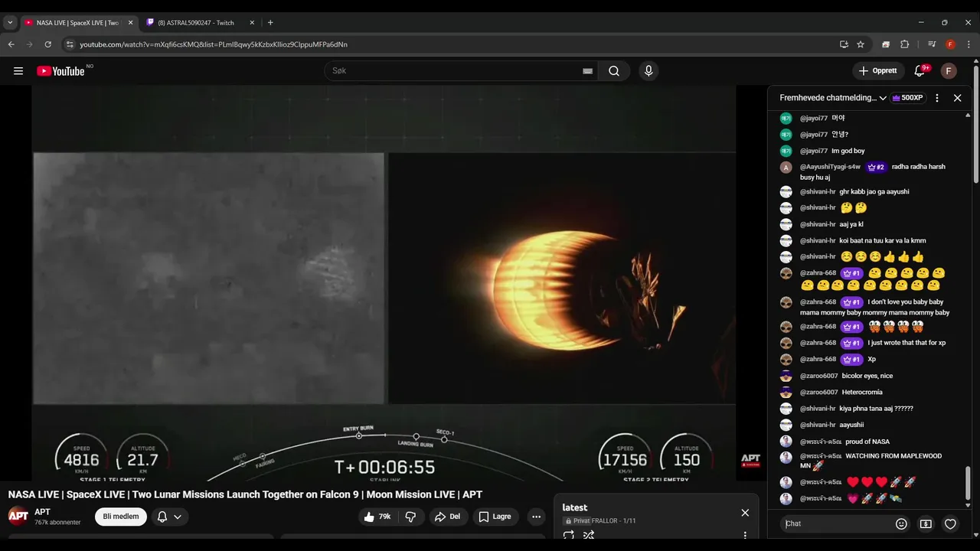This screenshot has height=551, width=980.
Task: Click the chat scroll-down arrow
Action: 968,505
